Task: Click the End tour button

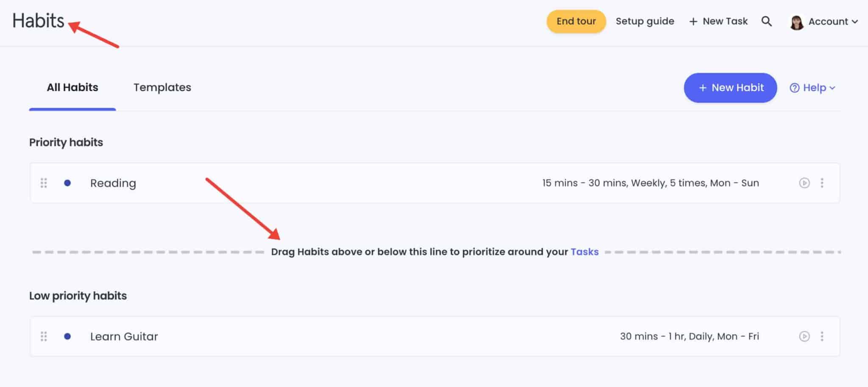Action: [576, 21]
